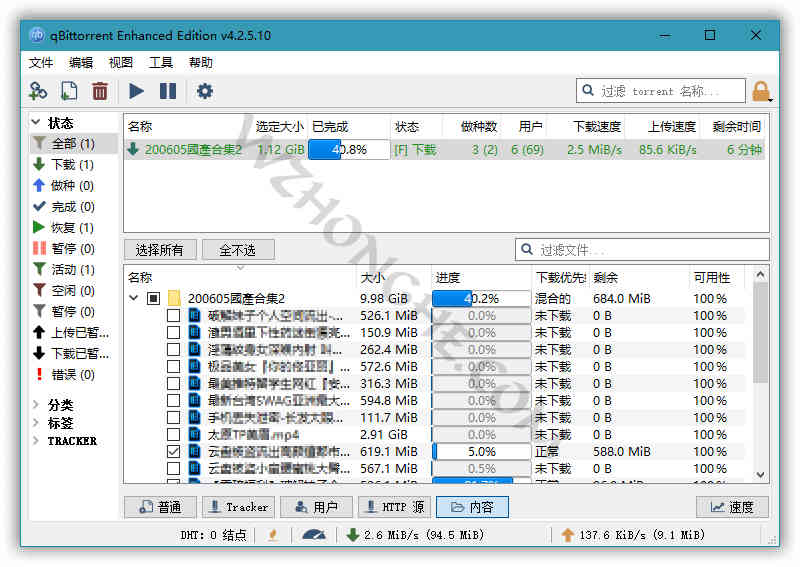Viewport: 800px width, 567px height.
Task: Select the 错误 (0) status filter
Action: (63, 375)
